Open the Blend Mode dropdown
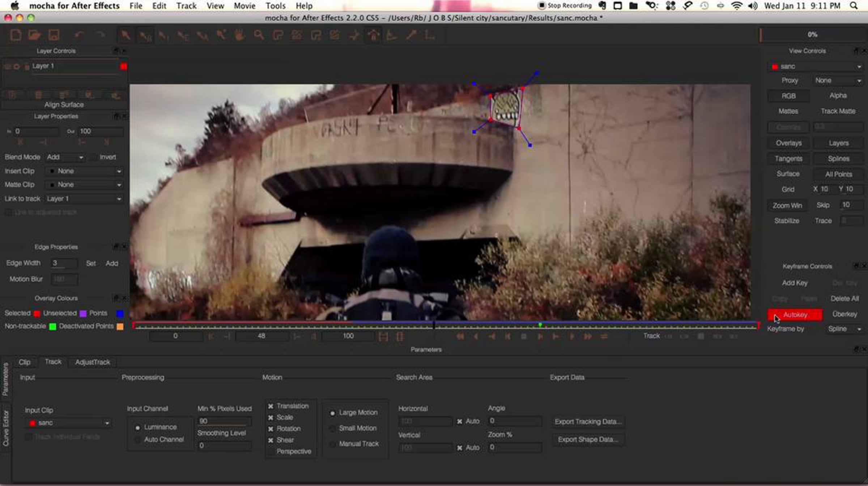 [x=65, y=157]
